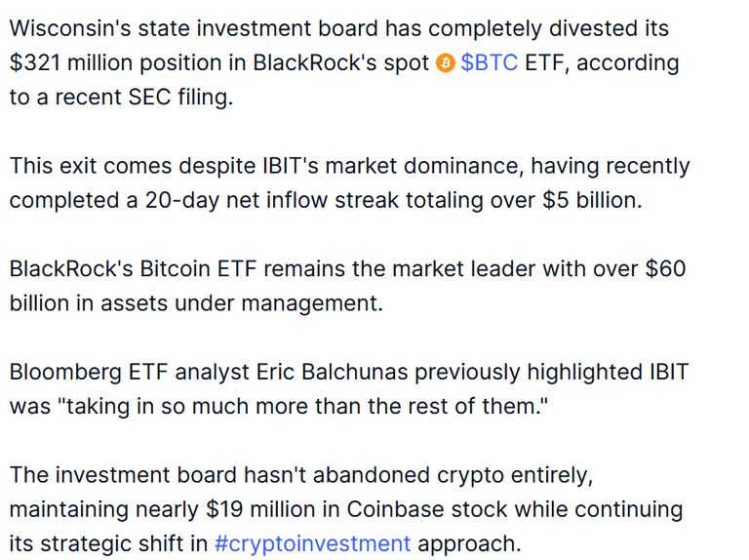Viewport: 749px width, 560px height.
Task: Click the word "approach" after the hashtag
Action: click(x=468, y=543)
